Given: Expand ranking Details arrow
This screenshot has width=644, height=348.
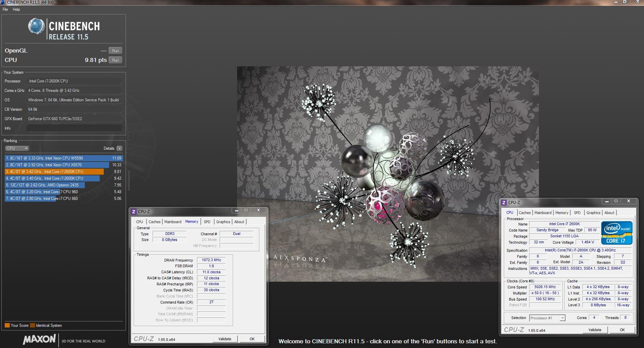Looking at the screenshot, I should tap(120, 148).
